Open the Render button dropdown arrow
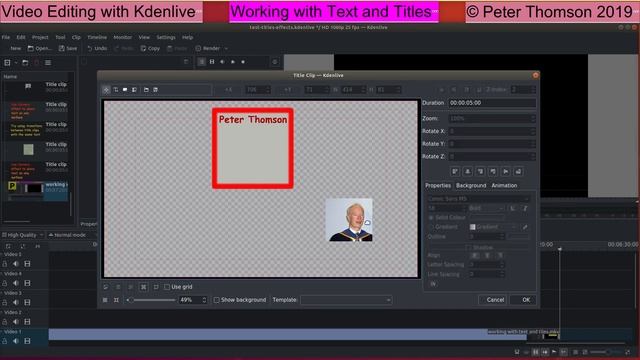 coord(226,48)
